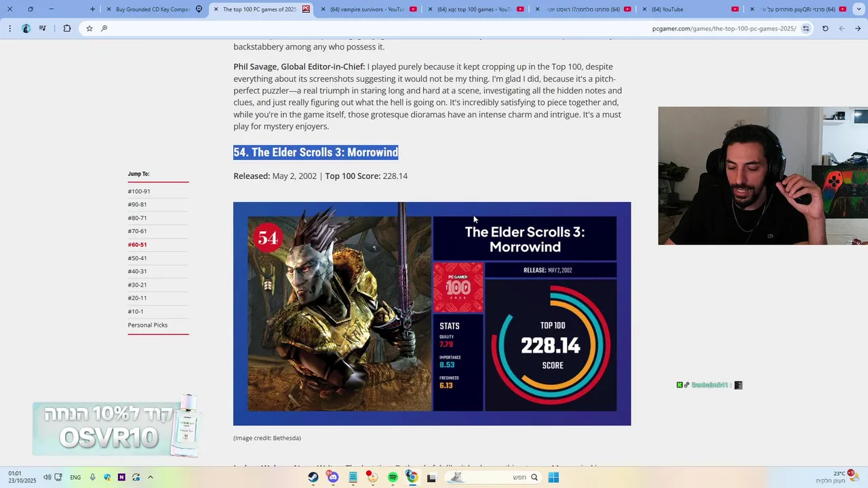
Task: Jump to #90-81 section
Action: pyautogui.click(x=137, y=205)
